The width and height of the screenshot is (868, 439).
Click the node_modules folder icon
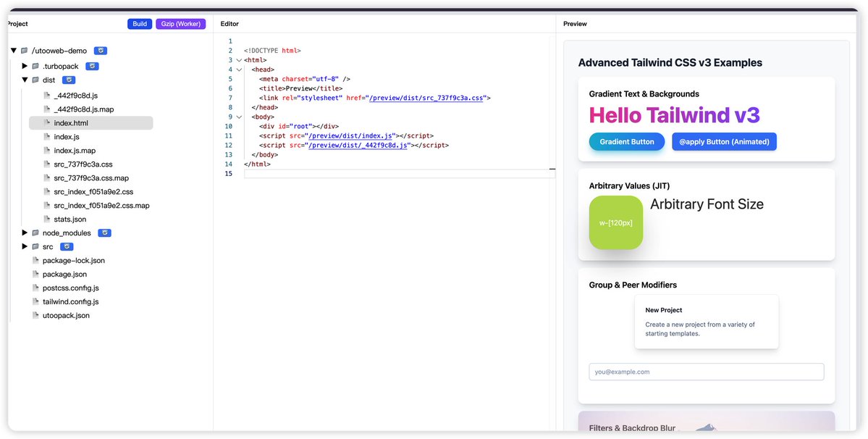tap(35, 233)
